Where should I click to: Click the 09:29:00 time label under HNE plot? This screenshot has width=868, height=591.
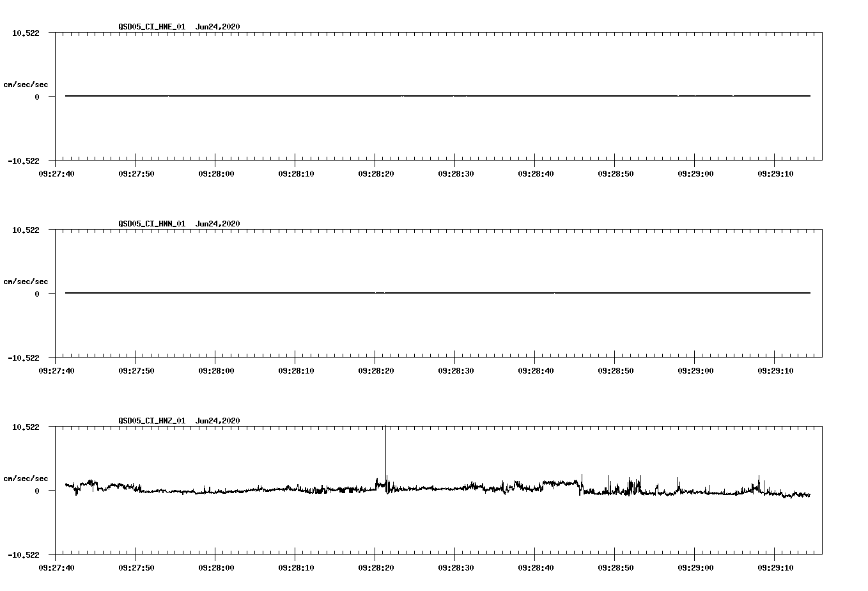[695, 174]
